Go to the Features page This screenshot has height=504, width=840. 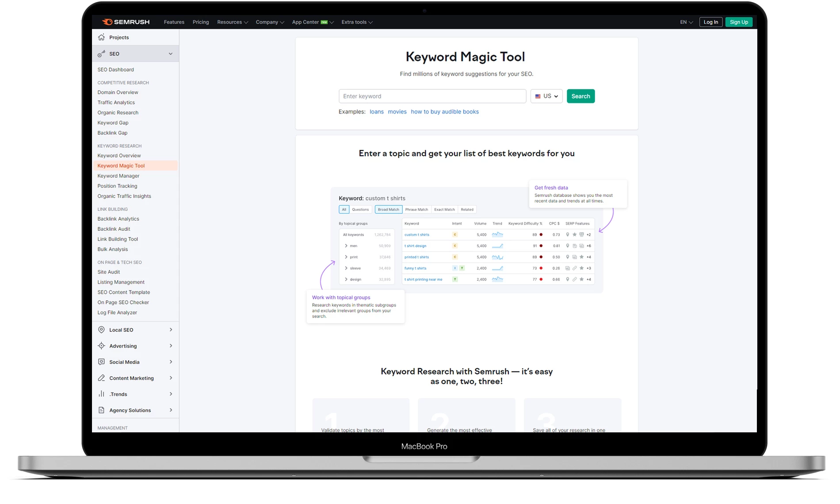tap(174, 22)
